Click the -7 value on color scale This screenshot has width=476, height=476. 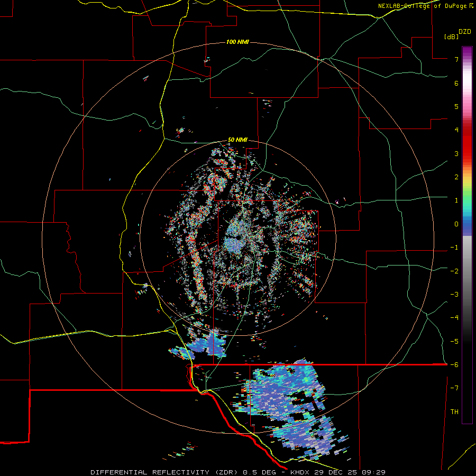pyautogui.click(x=454, y=388)
